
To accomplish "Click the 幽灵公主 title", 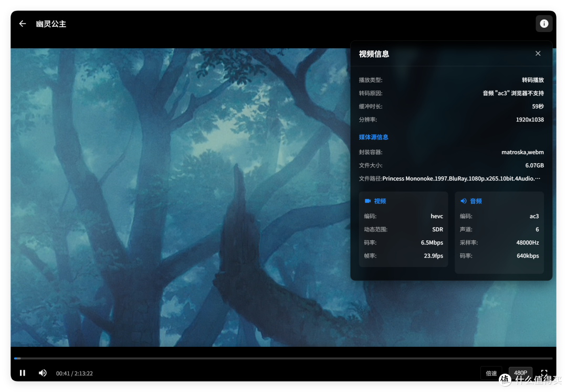I will (51, 24).
